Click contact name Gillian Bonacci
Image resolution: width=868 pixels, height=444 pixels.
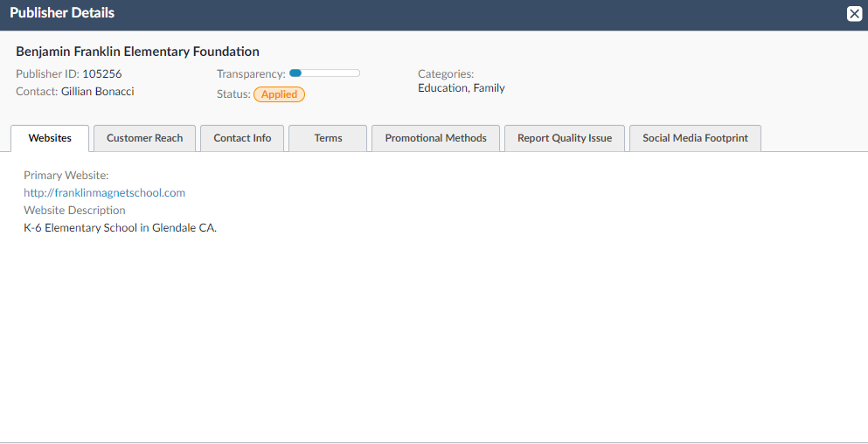pos(97,92)
